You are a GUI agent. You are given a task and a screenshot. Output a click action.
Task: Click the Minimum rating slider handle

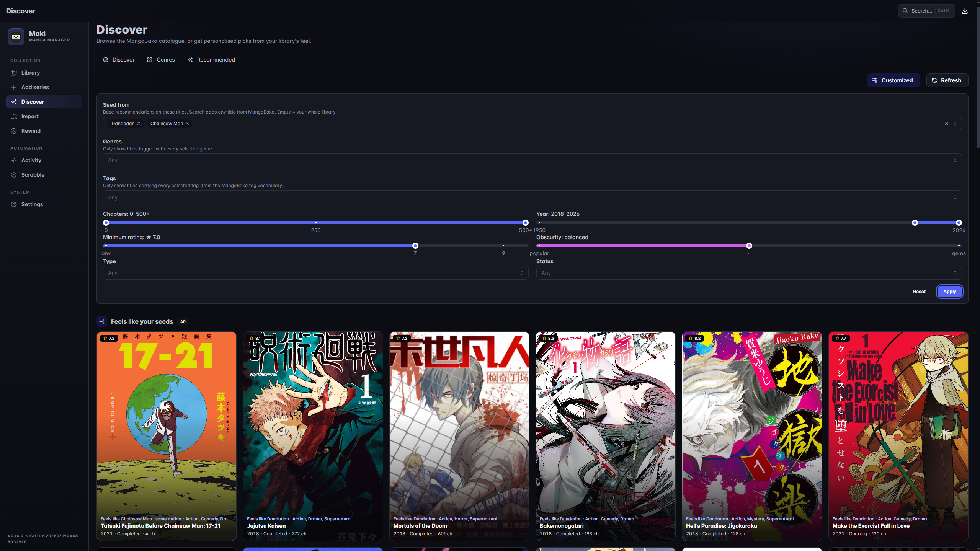(415, 246)
